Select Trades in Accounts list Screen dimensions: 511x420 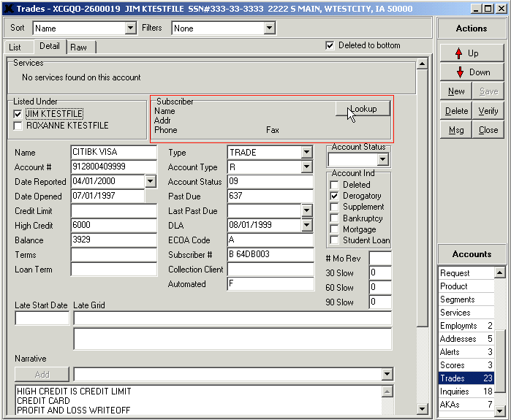[x=466, y=378]
